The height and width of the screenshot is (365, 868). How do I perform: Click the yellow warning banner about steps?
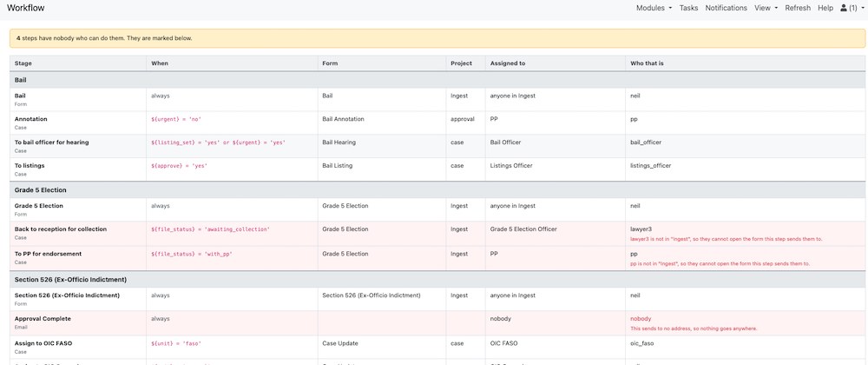(x=437, y=39)
